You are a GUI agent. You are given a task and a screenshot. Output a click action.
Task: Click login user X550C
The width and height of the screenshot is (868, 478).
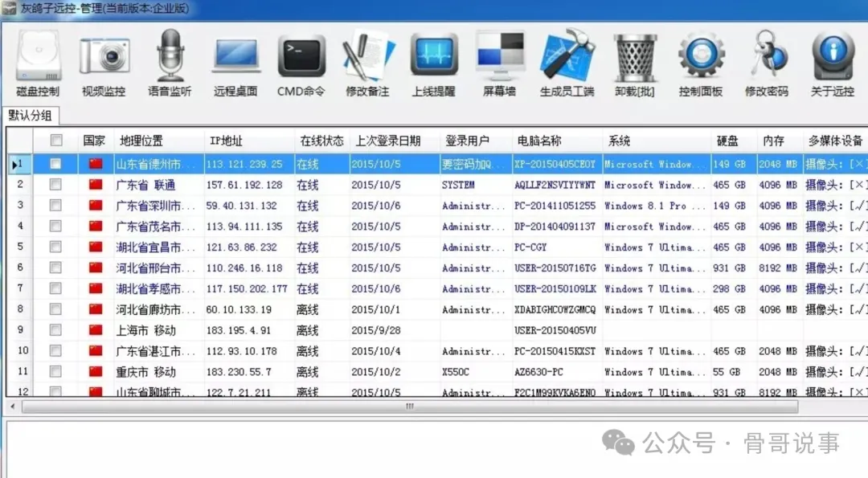455,372
